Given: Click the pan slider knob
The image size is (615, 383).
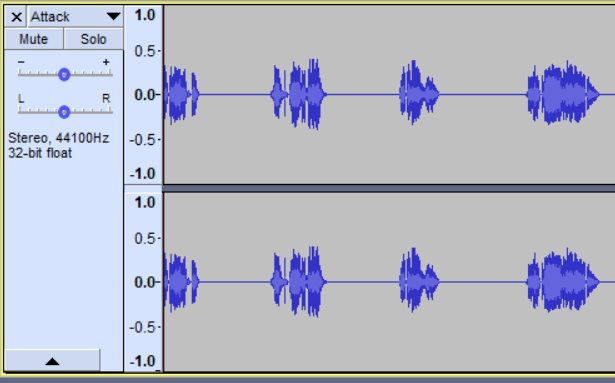Looking at the screenshot, I should tap(64, 112).
